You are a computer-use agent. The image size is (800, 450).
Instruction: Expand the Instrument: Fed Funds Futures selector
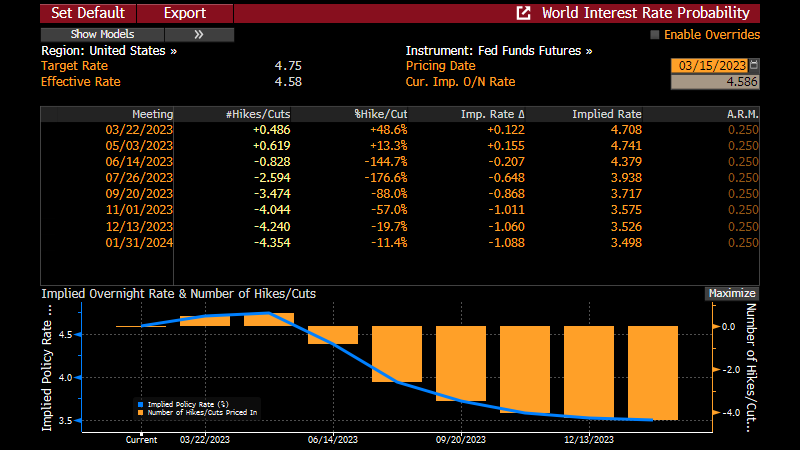(x=498, y=50)
